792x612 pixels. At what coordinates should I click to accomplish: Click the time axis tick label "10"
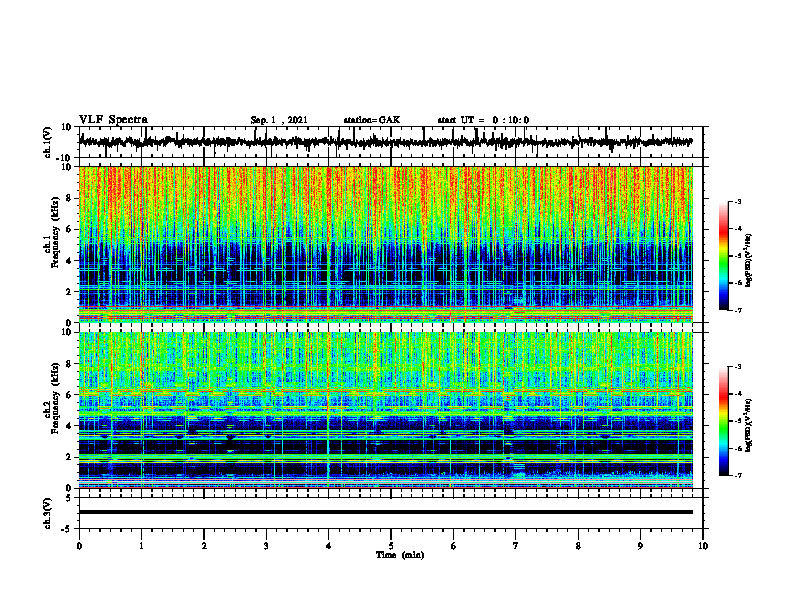(x=703, y=546)
